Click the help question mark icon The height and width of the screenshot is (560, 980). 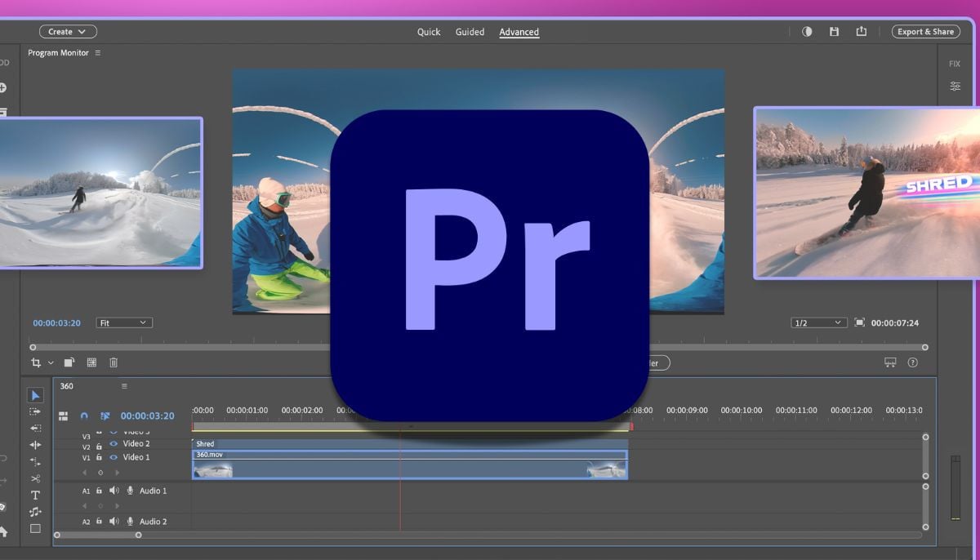(x=913, y=362)
